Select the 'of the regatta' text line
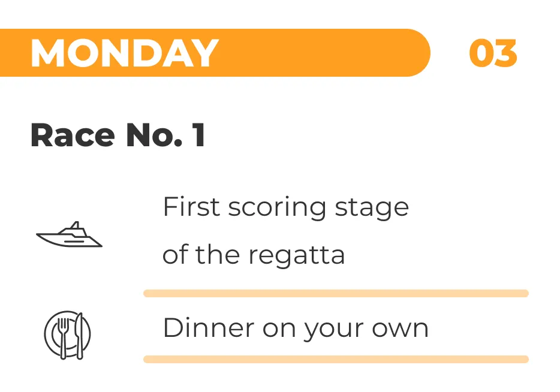Screen dimensions: 560x392 pyautogui.click(x=254, y=255)
